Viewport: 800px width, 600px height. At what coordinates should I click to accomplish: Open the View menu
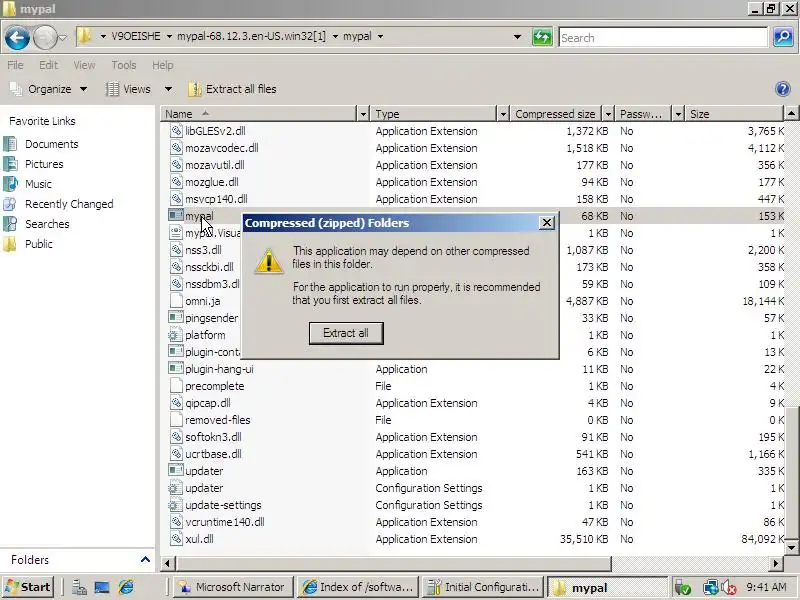(84, 65)
